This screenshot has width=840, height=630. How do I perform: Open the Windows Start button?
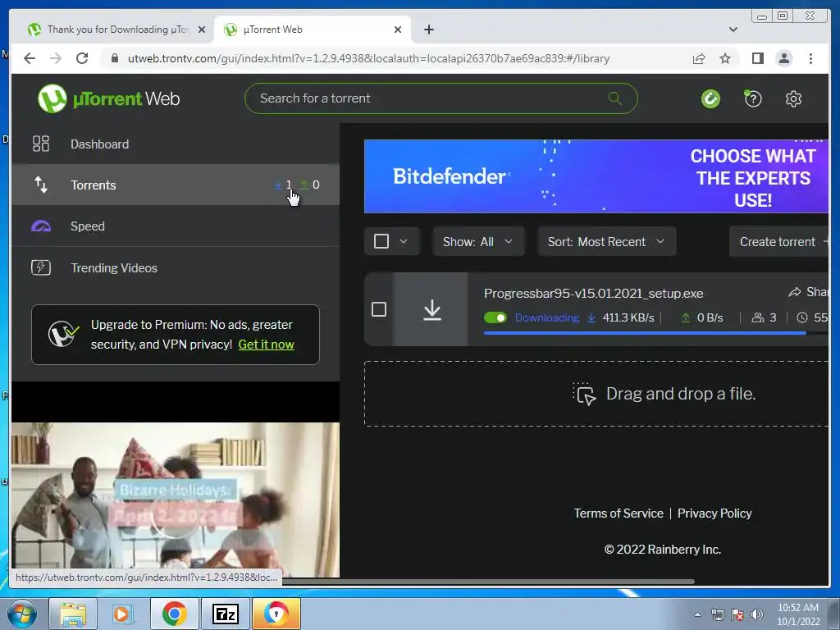tap(22, 614)
